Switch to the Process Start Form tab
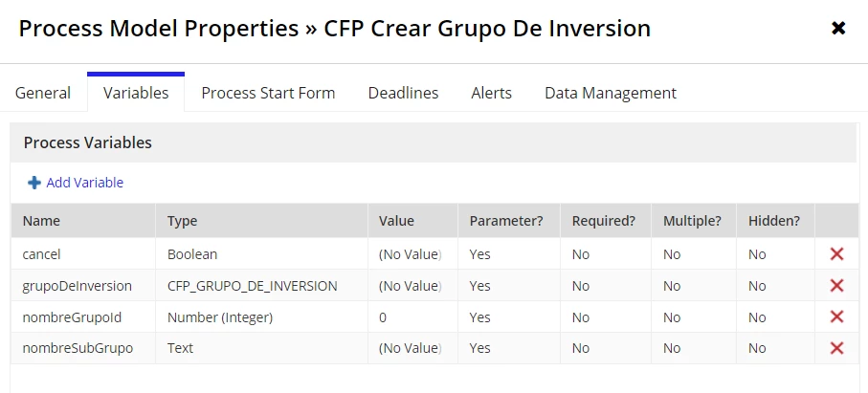 [x=268, y=93]
